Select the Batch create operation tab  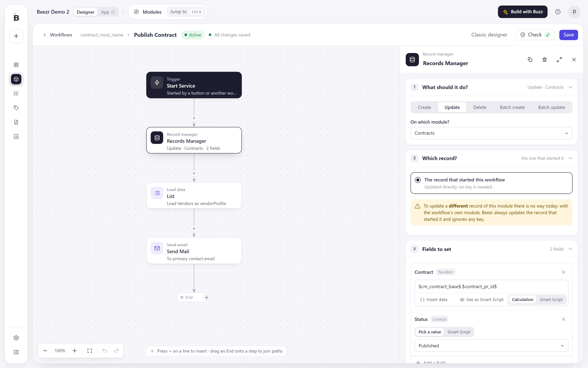(512, 107)
